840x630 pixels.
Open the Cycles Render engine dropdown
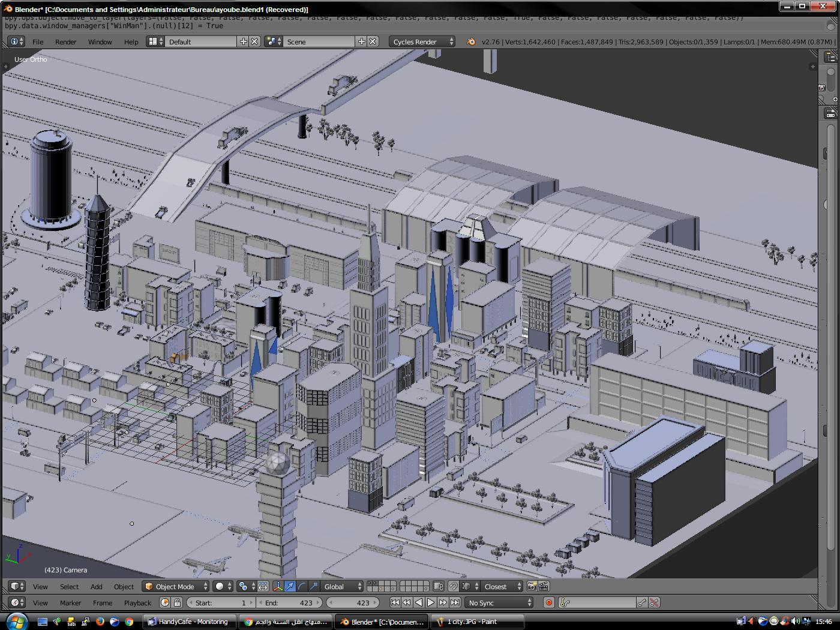point(422,41)
